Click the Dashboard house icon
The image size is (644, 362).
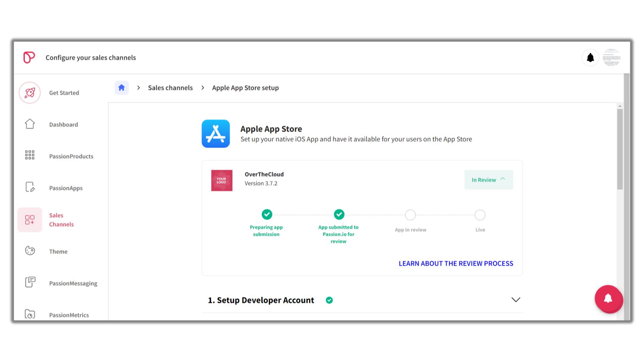pos(30,124)
